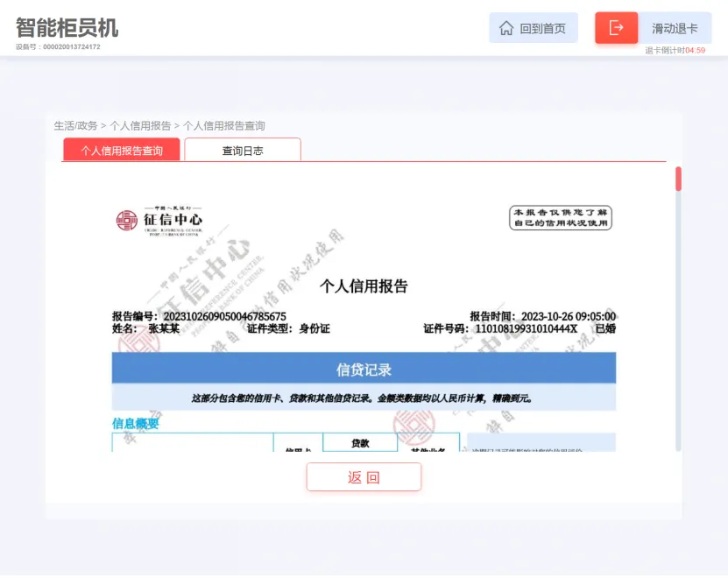Click breadcrumb 生活/政务
728x578 pixels.
tap(75, 126)
